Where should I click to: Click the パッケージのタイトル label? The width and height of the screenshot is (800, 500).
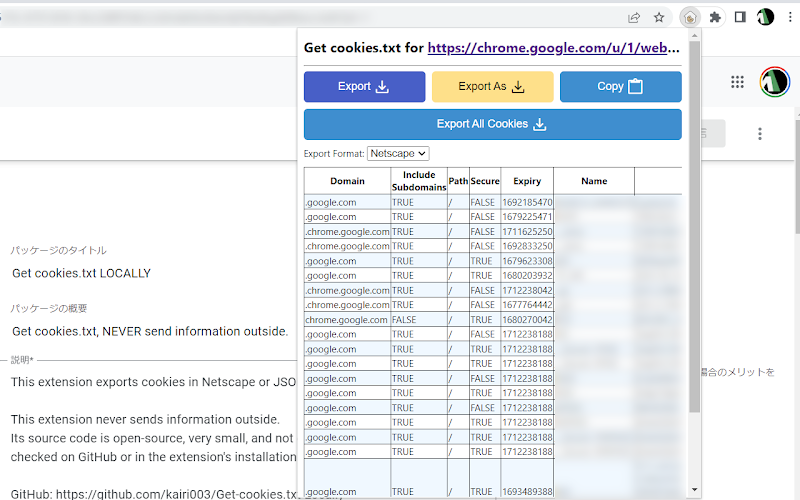[59, 251]
